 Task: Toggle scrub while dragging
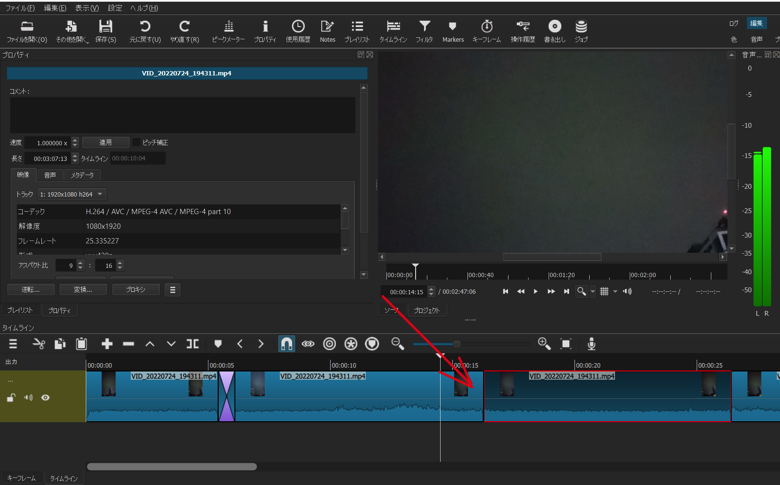click(x=308, y=344)
